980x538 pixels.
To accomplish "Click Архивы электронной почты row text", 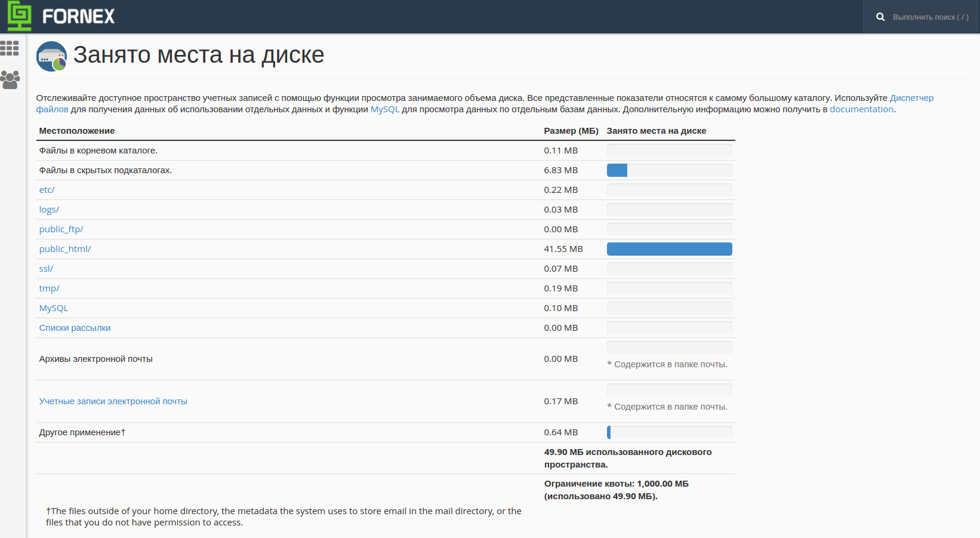I will 96,359.
